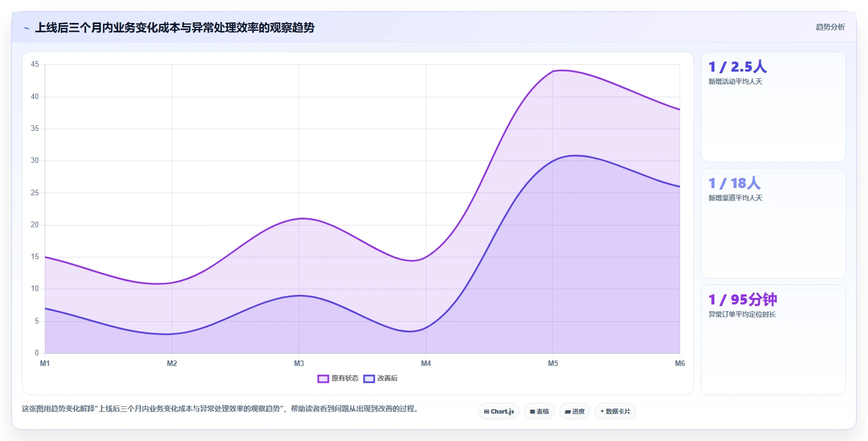Click the 趋势分析 label in header
The width and height of the screenshot is (868, 441).
(830, 27)
